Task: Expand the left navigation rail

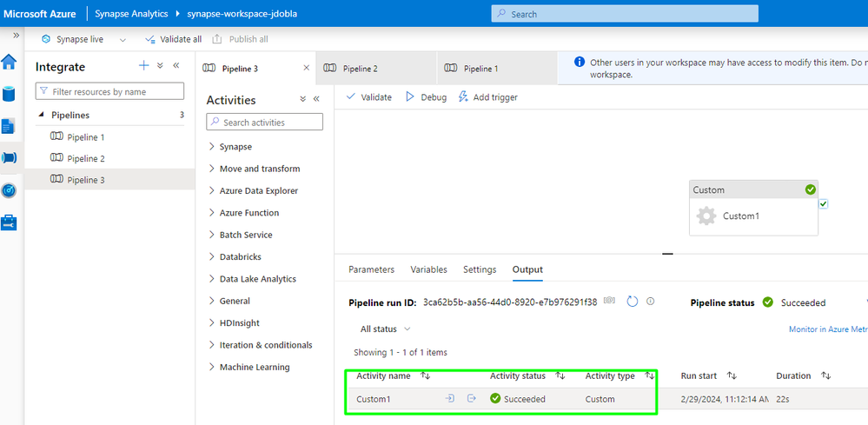Action: 16,35
